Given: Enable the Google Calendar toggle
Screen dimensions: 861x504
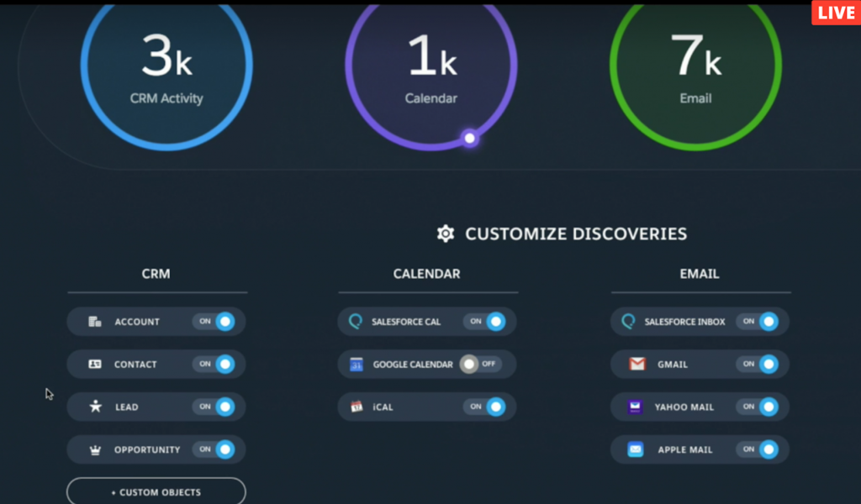Looking at the screenshot, I should 480,365.
